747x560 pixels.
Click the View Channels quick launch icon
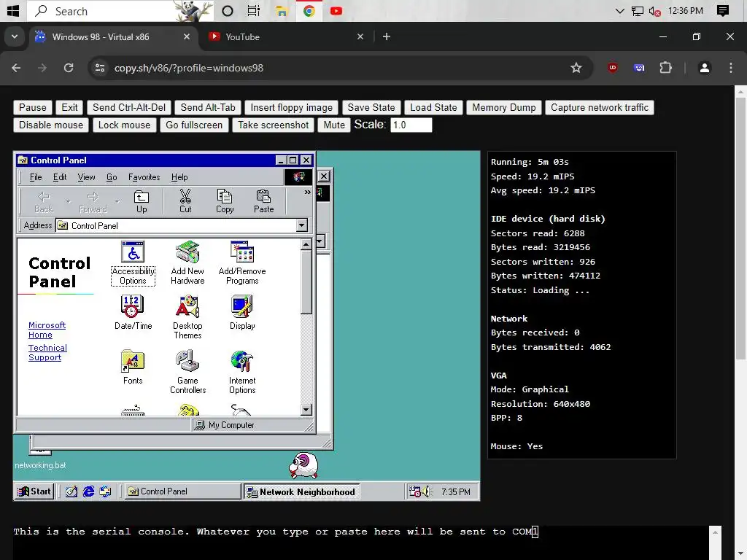[x=105, y=491]
